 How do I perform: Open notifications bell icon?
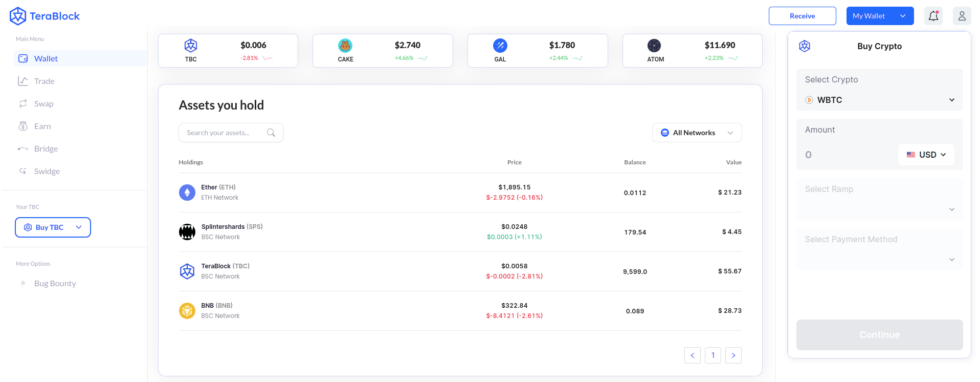(933, 16)
